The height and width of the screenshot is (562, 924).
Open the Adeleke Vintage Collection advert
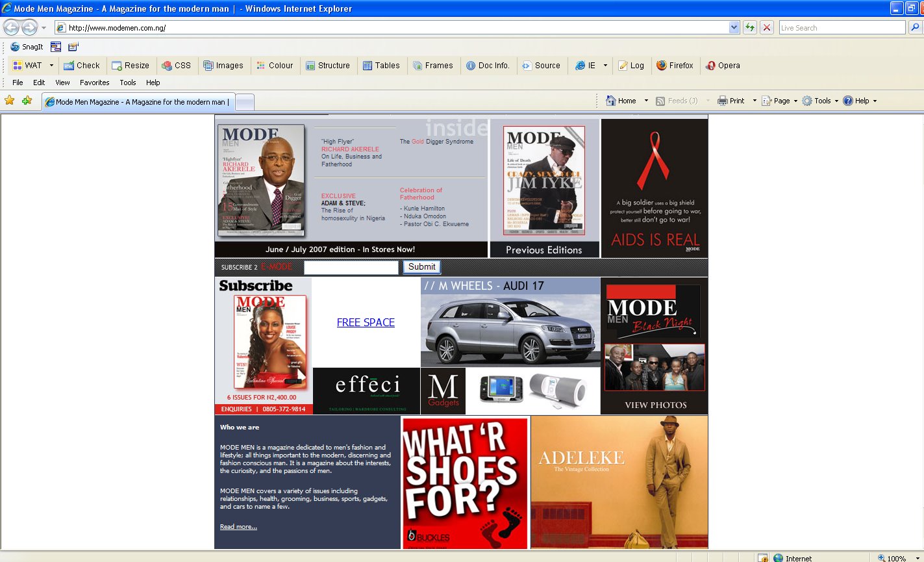[x=619, y=482]
